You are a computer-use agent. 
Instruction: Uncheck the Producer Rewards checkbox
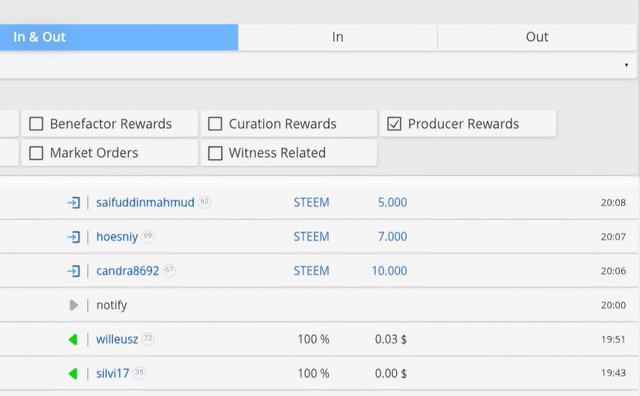394,124
